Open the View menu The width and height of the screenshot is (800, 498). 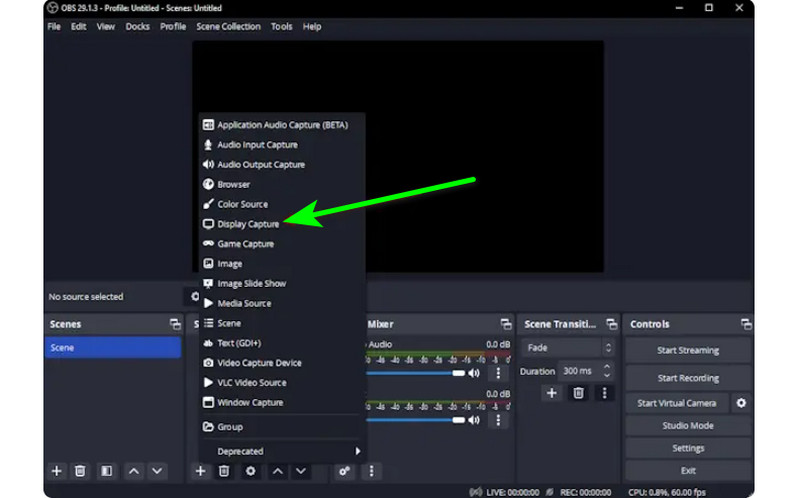[106, 27]
